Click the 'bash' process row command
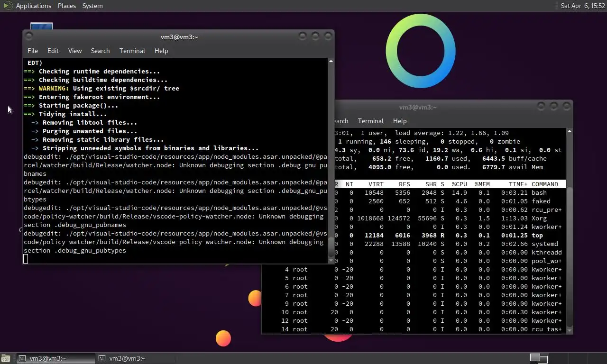607x364 pixels. pyautogui.click(x=539, y=192)
